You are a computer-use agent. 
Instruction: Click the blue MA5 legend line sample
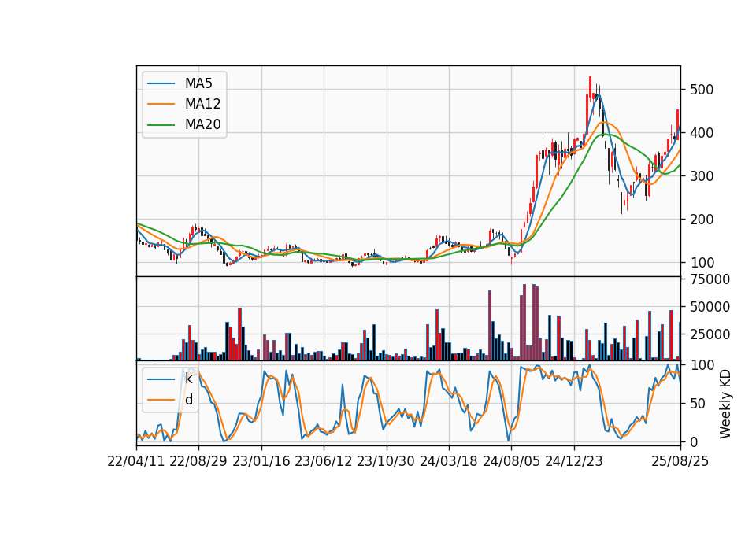coord(161,83)
